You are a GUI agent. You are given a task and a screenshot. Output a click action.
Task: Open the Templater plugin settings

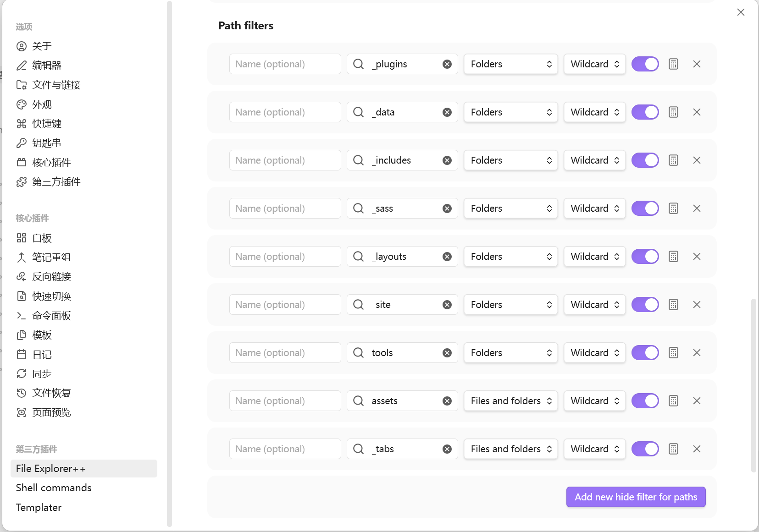[39, 508]
